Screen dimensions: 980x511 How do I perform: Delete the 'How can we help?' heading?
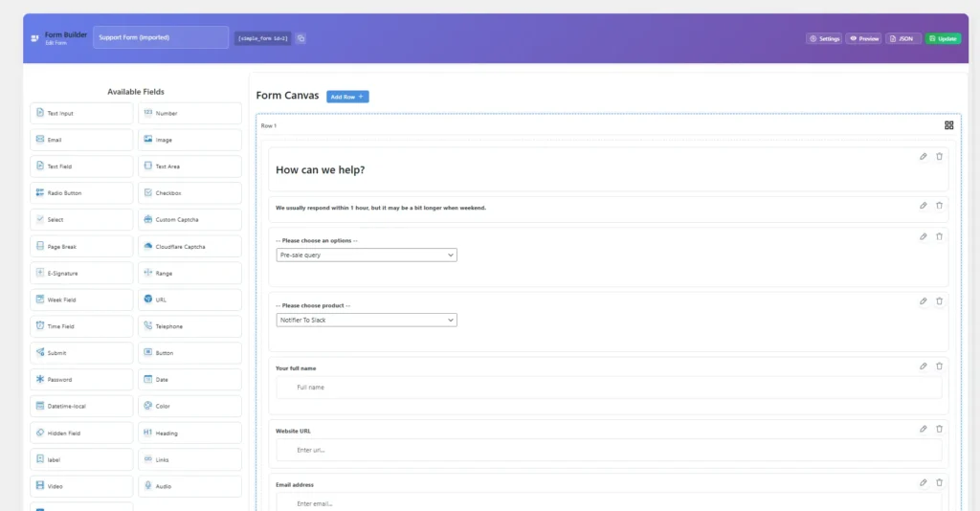click(939, 157)
